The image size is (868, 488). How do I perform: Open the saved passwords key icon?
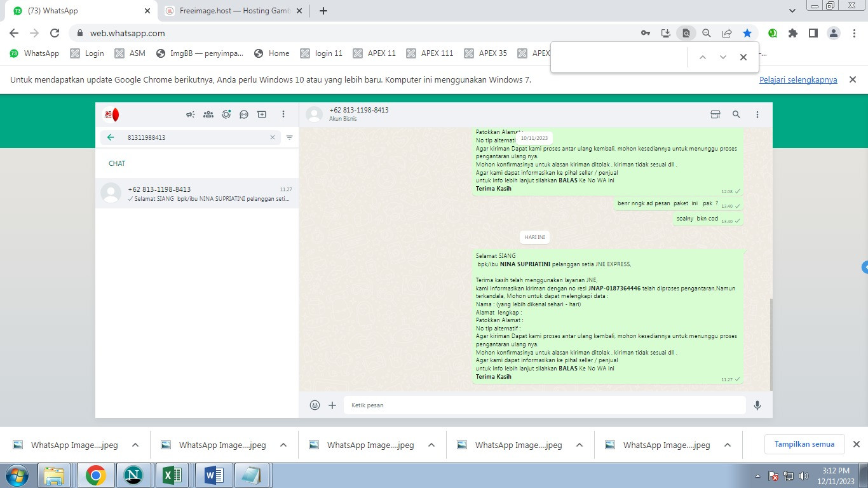tap(646, 33)
